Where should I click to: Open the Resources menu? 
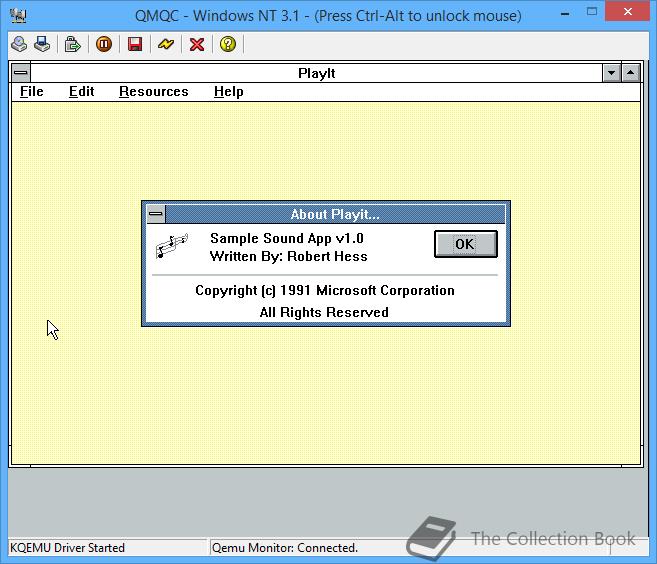click(x=154, y=91)
